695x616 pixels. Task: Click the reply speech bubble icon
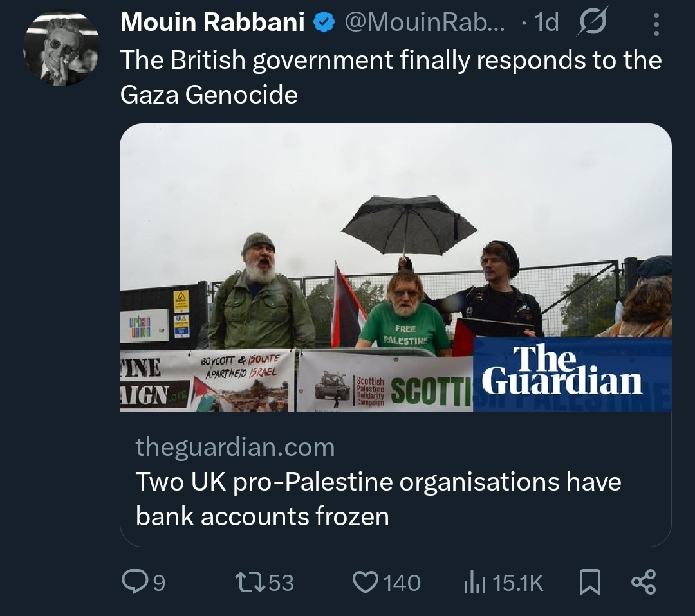(x=134, y=583)
